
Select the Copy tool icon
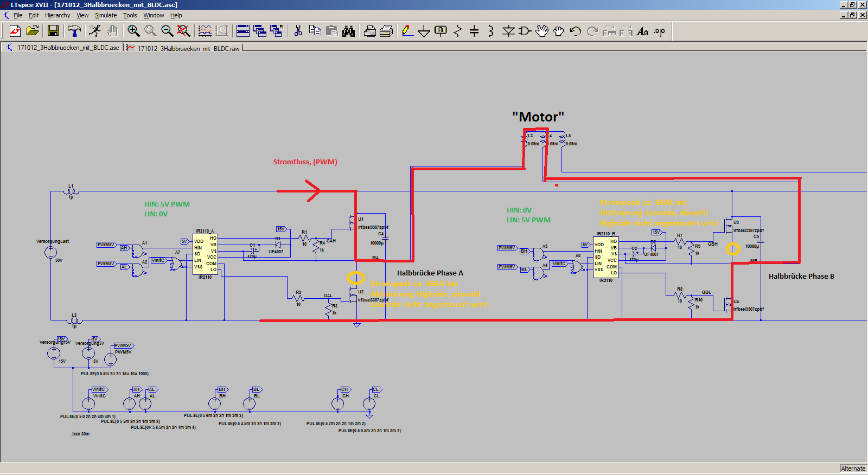pyautogui.click(x=315, y=31)
